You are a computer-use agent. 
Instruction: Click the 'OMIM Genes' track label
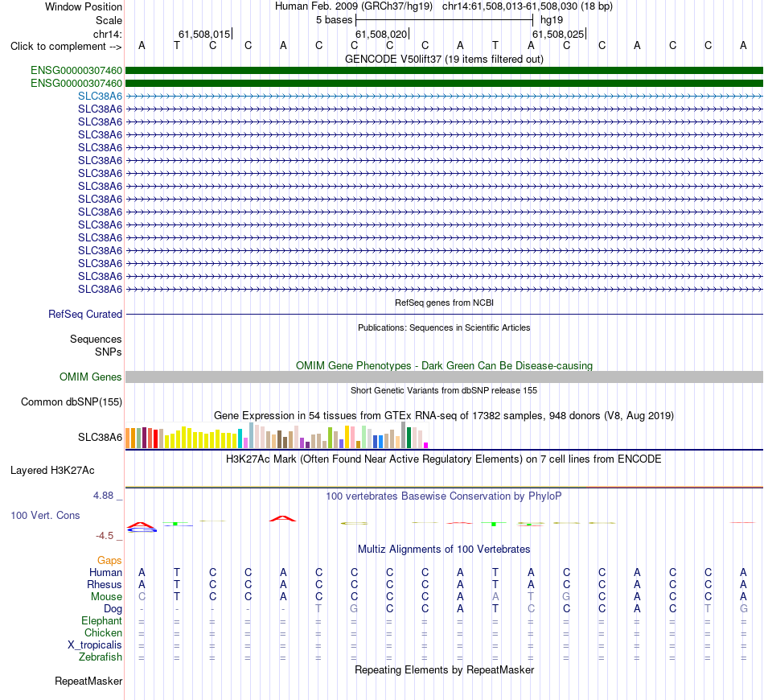91,377
